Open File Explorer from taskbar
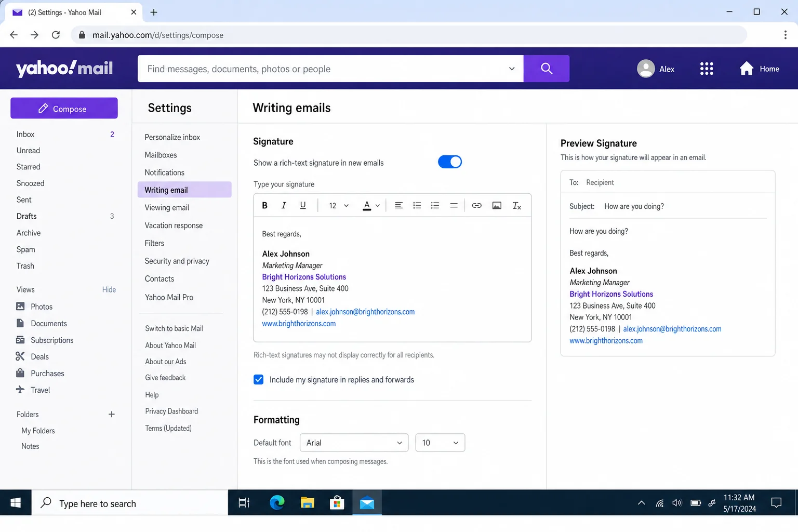798x532 pixels. (x=308, y=502)
